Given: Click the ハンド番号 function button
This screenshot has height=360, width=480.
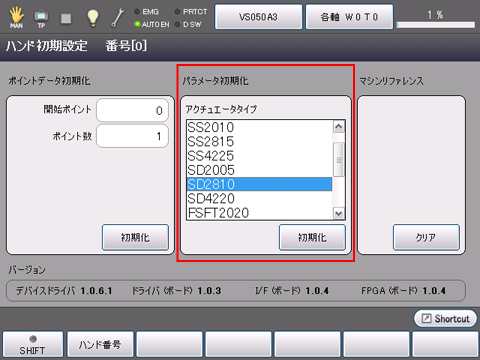Looking at the screenshot, I should [x=100, y=345].
